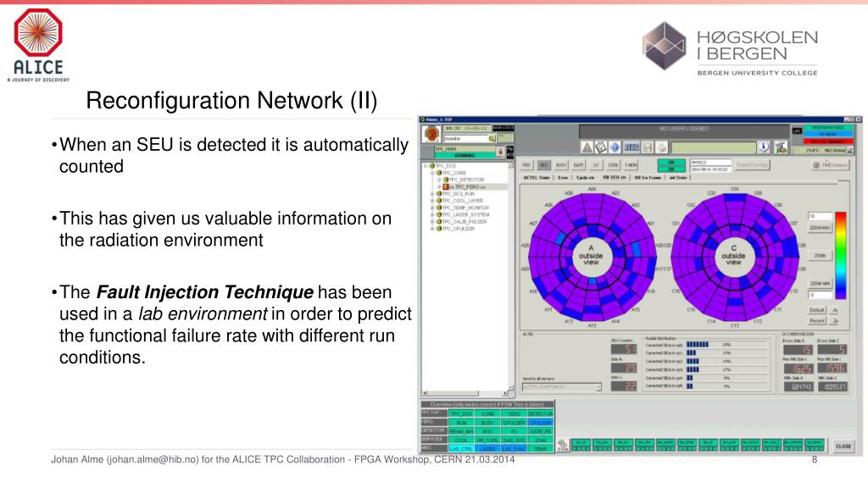This screenshot has height=488, width=868.
Task: Click the LV view button
Action: click(596, 165)
